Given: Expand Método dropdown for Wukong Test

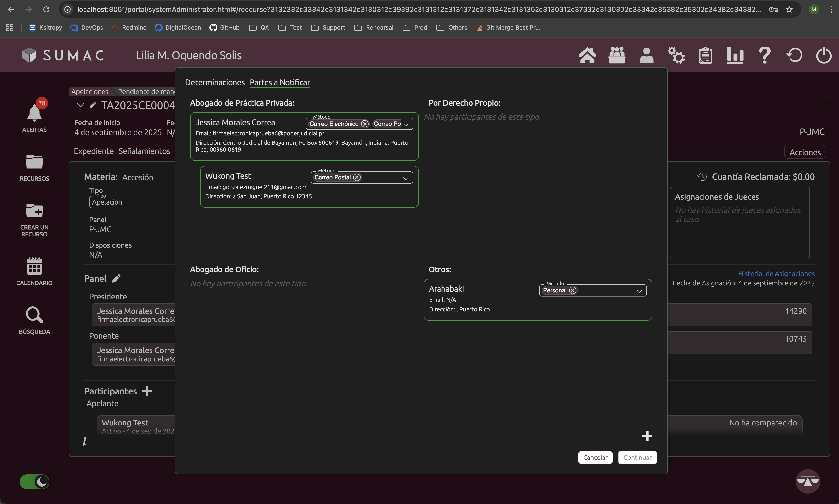Looking at the screenshot, I should 405,178.
